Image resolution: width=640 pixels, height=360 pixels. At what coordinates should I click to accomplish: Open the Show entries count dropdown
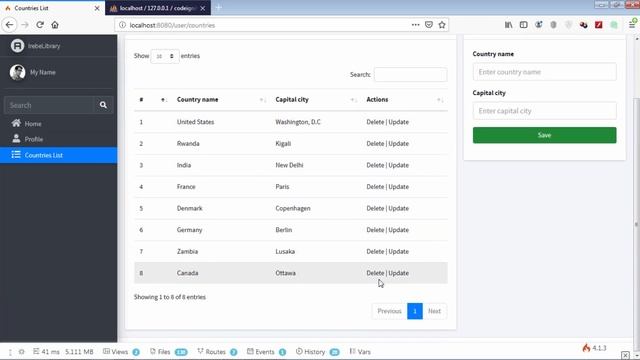(x=165, y=56)
